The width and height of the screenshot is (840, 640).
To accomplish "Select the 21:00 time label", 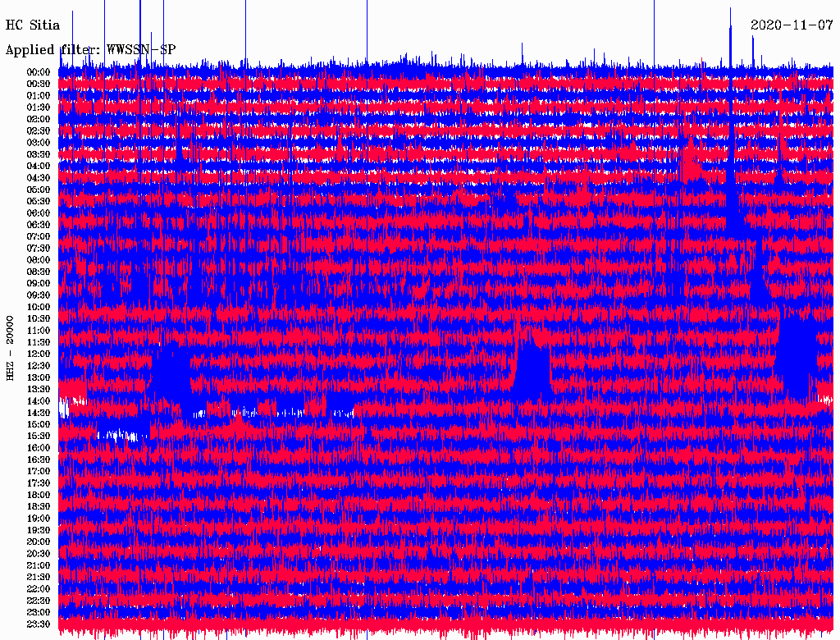I will 39,566.
